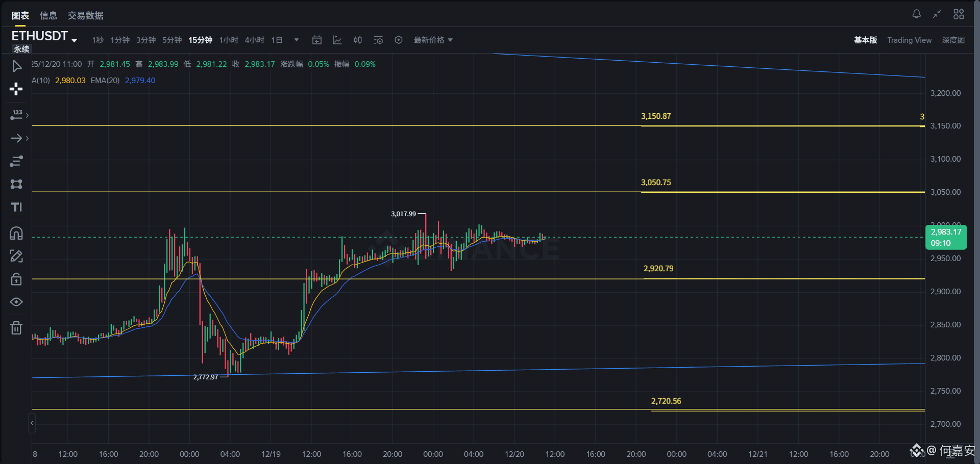Select the arrow line drawing tool
This screenshot has height=464, width=980.
point(16,138)
